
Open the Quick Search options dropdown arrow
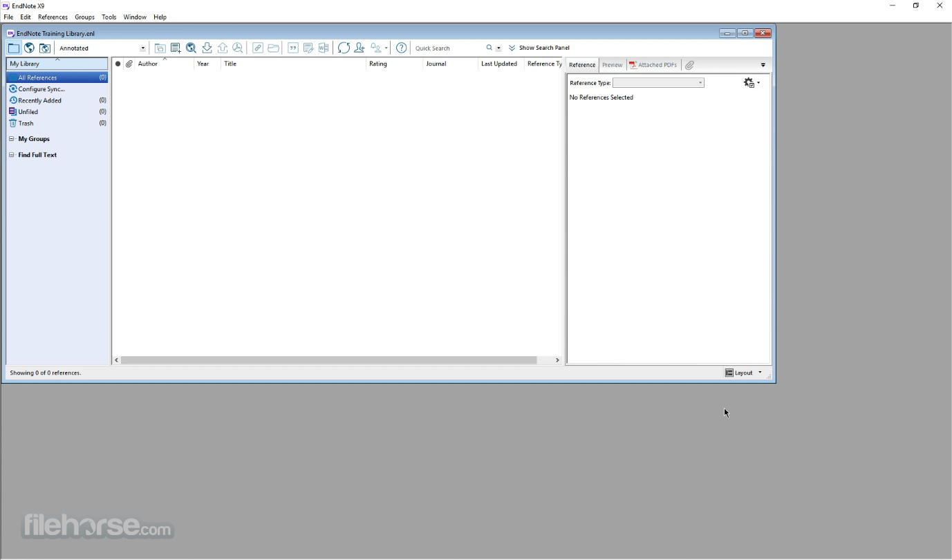tap(498, 48)
